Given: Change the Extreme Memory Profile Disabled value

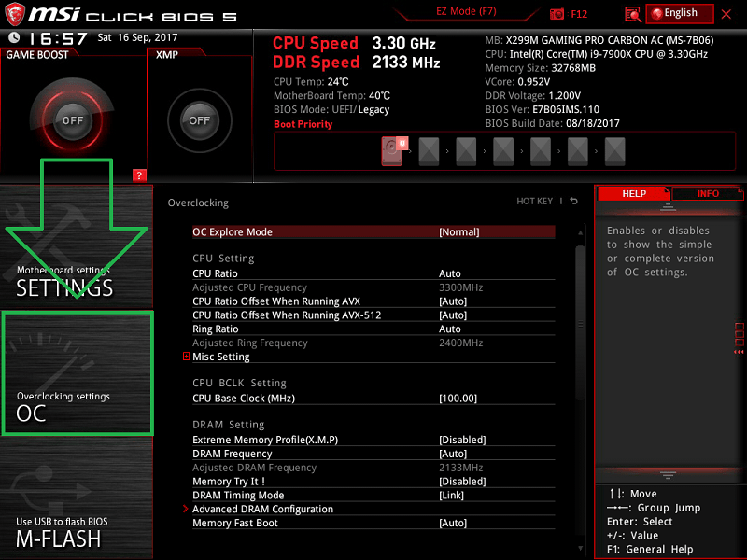Looking at the screenshot, I should [x=462, y=440].
